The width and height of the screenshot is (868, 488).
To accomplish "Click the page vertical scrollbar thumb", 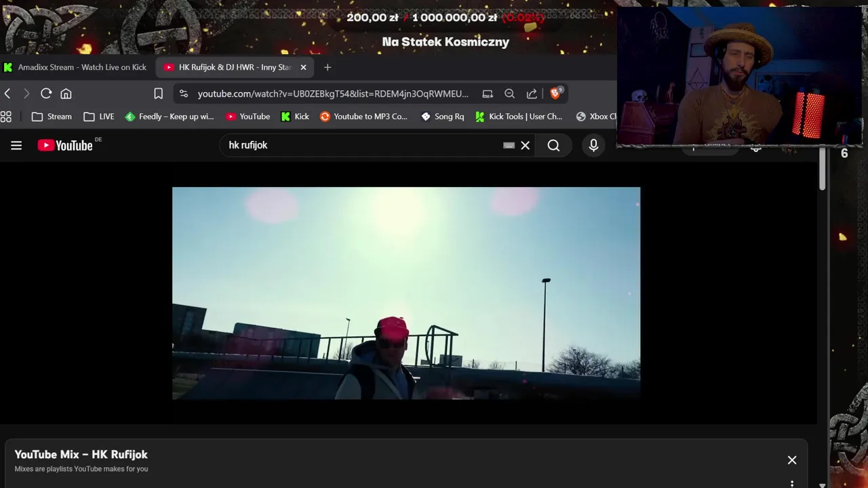I will click(822, 169).
